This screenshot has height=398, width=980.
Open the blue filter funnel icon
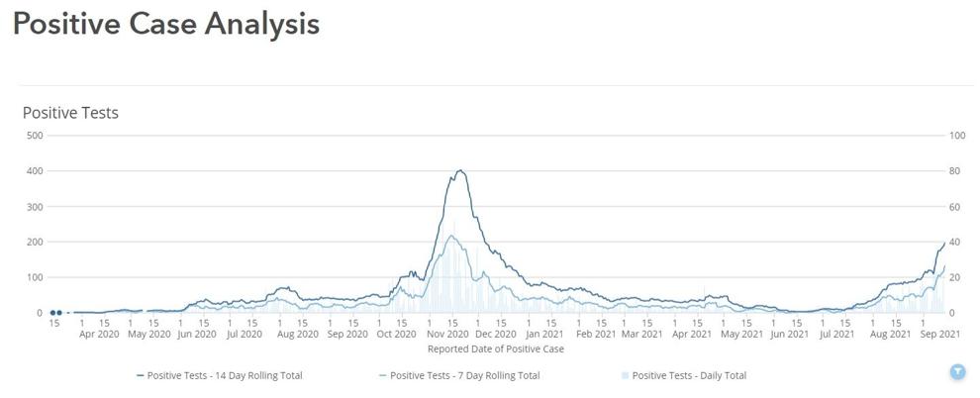coord(957,371)
